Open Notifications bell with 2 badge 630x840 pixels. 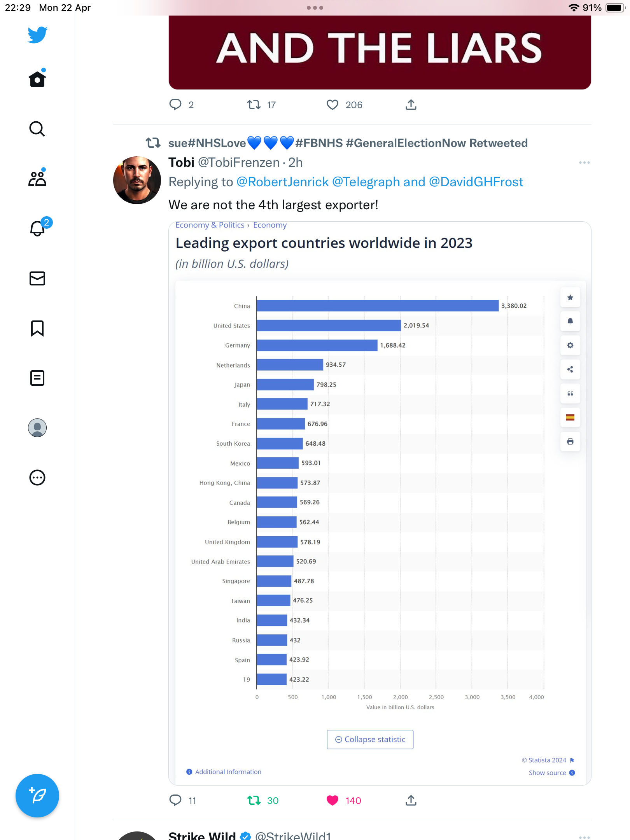pyautogui.click(x=39, y=227)
